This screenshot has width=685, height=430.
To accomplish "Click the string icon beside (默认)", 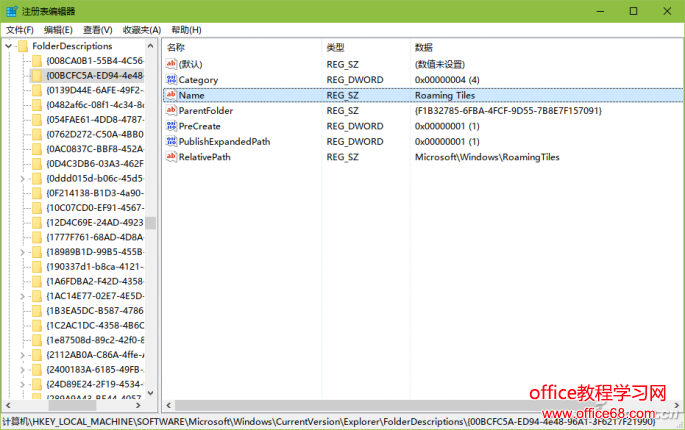I will pyautogui.click(x=171, y=64).
